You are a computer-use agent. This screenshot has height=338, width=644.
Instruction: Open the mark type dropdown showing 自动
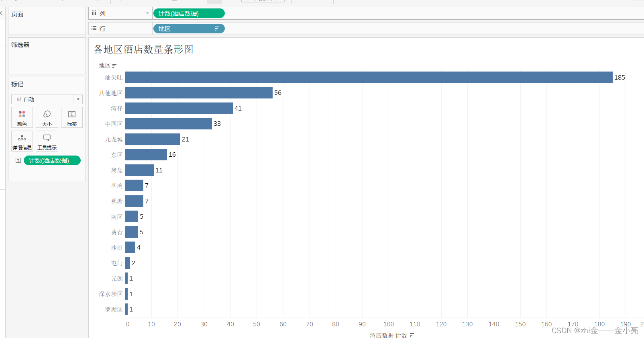tap(47, 99)
